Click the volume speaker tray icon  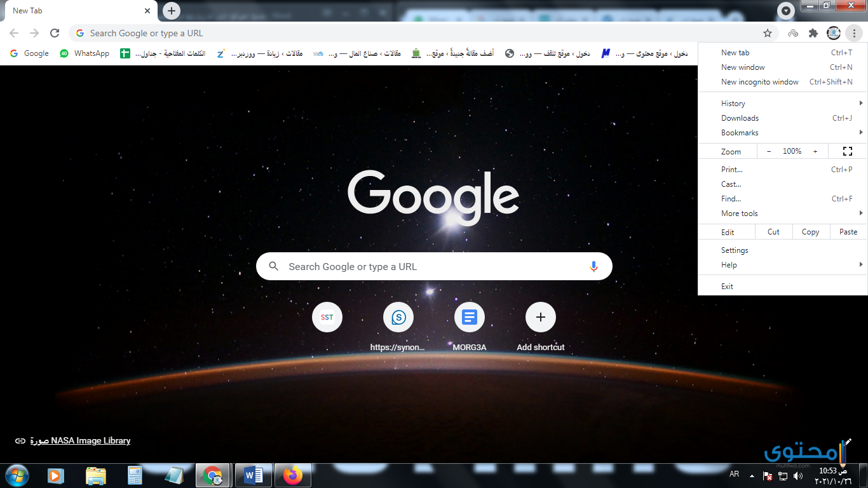point(798,476)
